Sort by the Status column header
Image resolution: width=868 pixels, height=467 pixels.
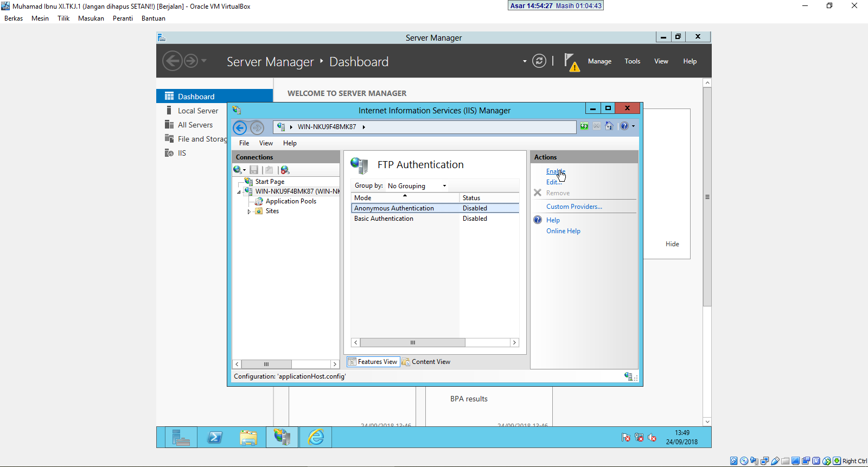(489, 198)
